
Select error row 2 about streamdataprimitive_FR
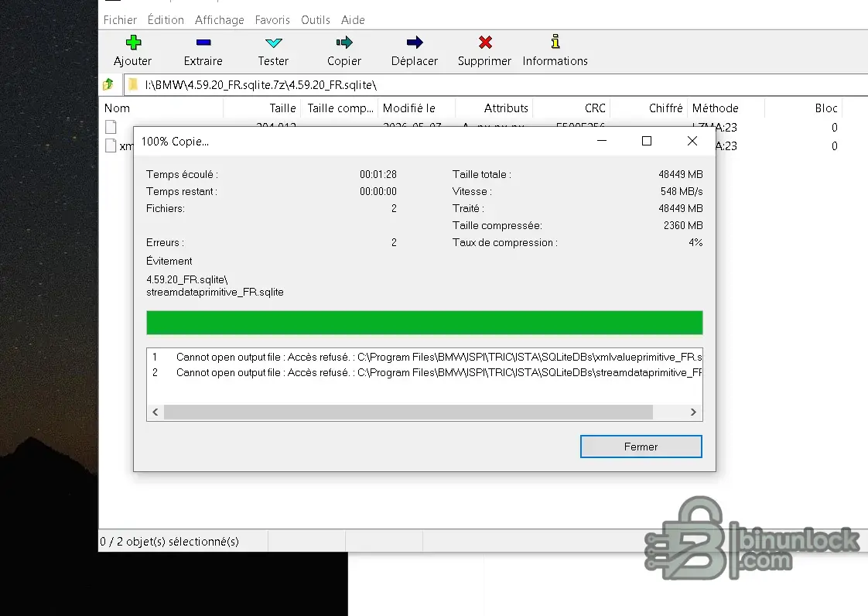[425, 373]
